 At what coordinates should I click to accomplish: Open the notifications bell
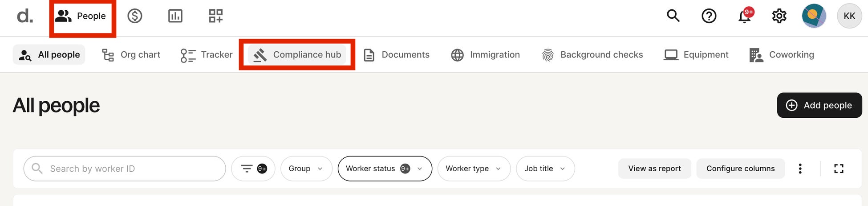click(744, 16)
